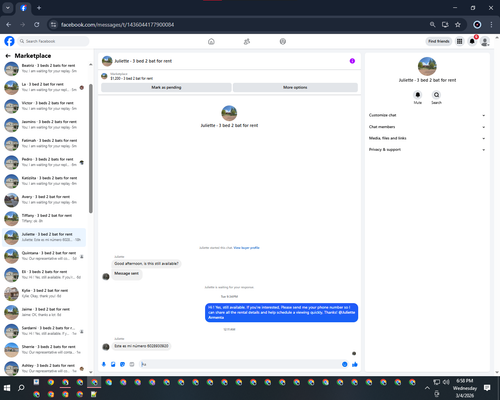Open Tiffany 3 bed 2 bat conversation
The height and width of the screenshot is (400, 500).
coord(44,218)
